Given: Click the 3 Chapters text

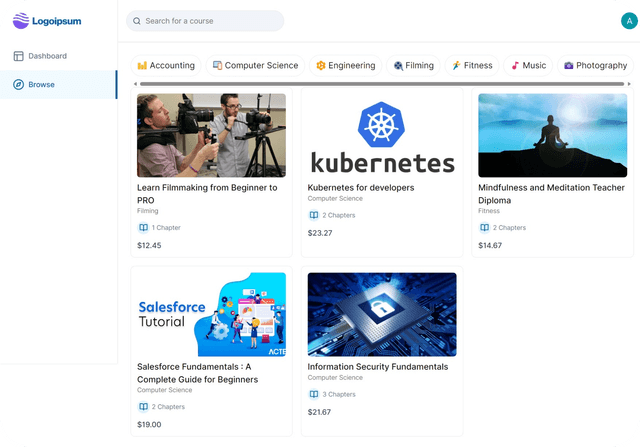Looking at the screenshot, I should 339,394.
